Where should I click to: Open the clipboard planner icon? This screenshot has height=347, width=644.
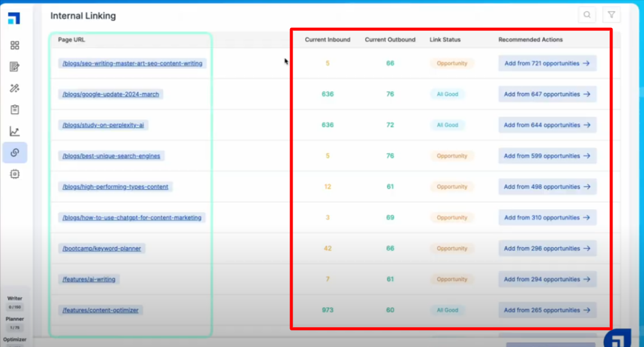coord(15,110)
